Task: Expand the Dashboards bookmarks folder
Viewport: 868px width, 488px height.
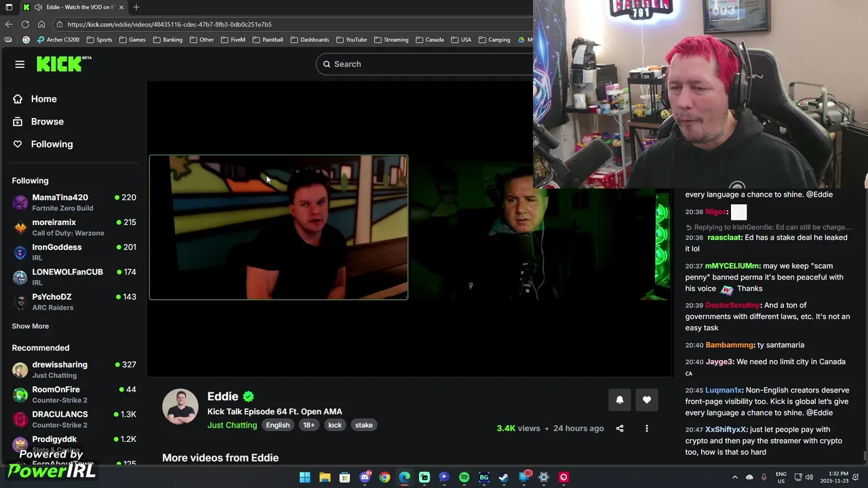Action: pyautogui.click(x=310, y=40)
